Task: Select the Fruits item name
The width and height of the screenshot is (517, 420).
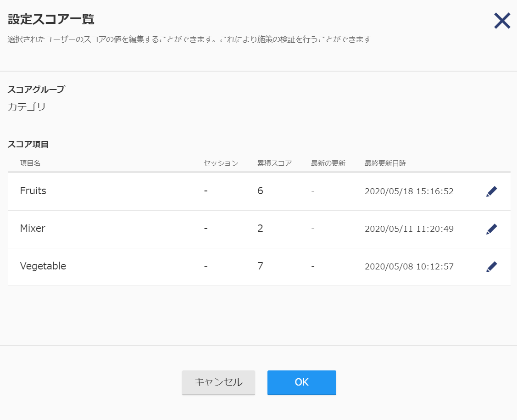Action: coord(33,190)
